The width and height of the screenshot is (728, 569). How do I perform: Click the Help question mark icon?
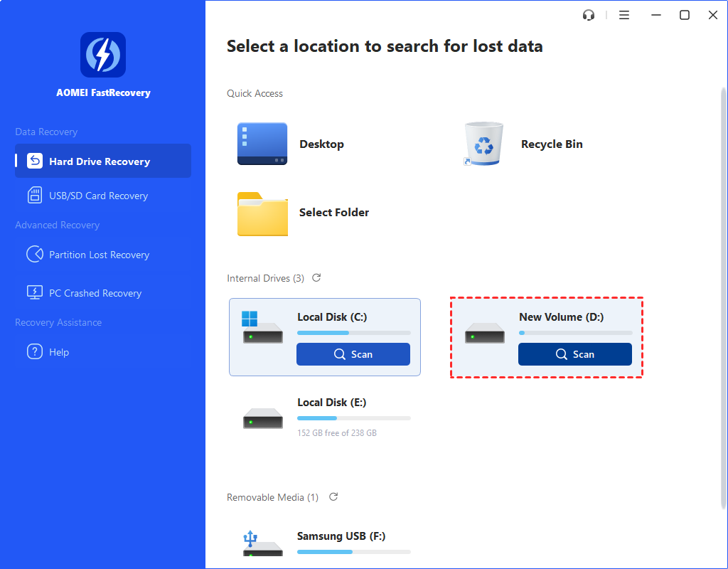[x=35, y=351]
